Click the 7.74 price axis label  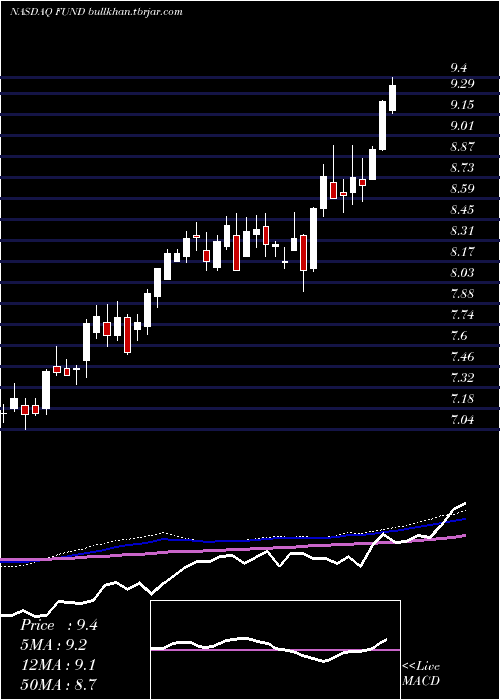pyautogui.click(x=462, y=315)
